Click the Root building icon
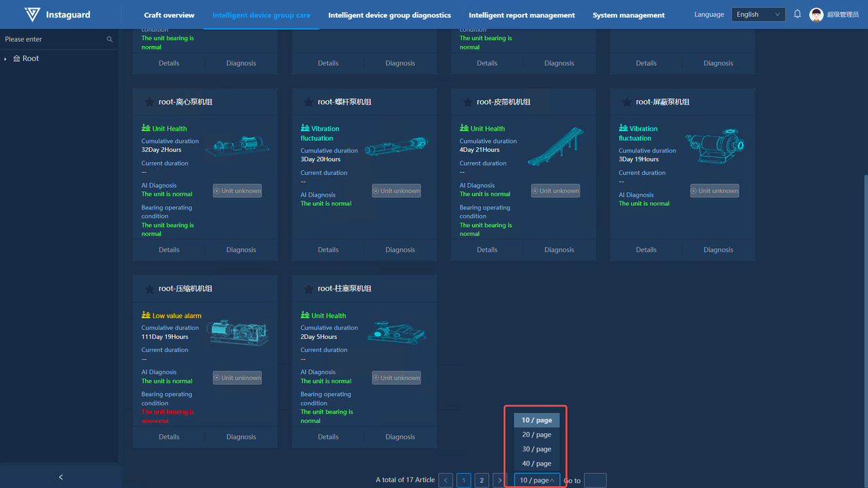Image resolution: width=868 pixels, height=488 pixels. point(17,59)
